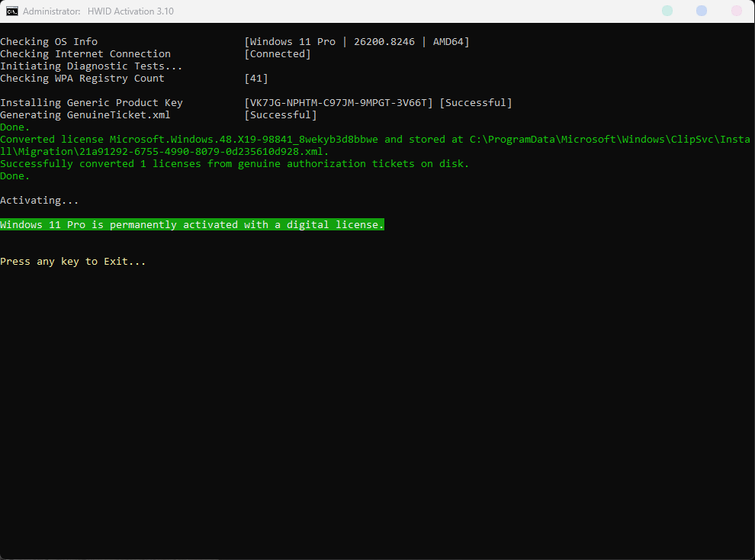Viewport: 755px width, 560px height.
Task: Click the pink close button in title bar
Action: (736, 11)
